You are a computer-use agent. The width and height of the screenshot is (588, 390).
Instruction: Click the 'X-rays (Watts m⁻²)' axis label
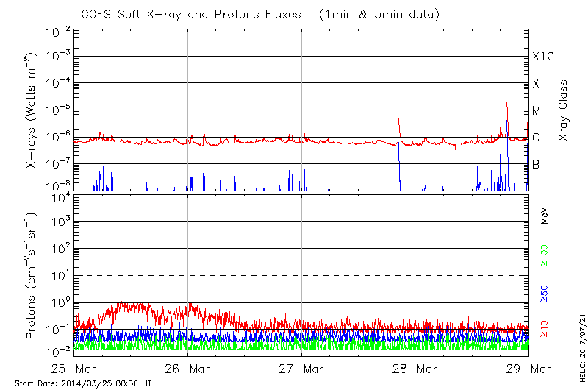click(32, 110)
